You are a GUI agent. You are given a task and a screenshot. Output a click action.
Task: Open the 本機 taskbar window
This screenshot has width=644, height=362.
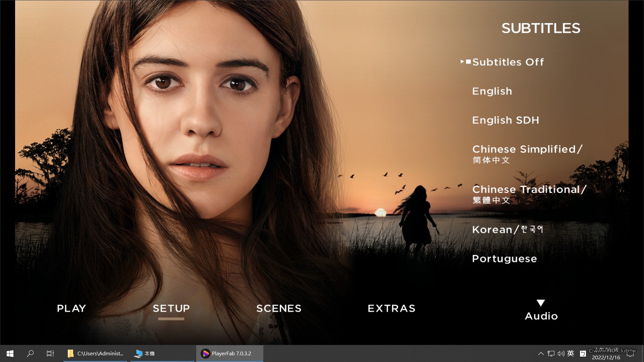click(x=145, y=353)
